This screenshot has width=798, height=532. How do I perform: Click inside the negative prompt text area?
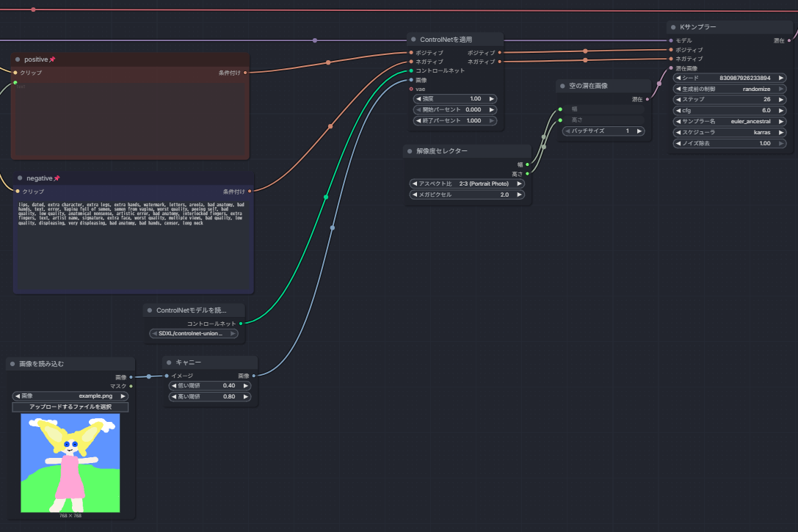(132, 257)
